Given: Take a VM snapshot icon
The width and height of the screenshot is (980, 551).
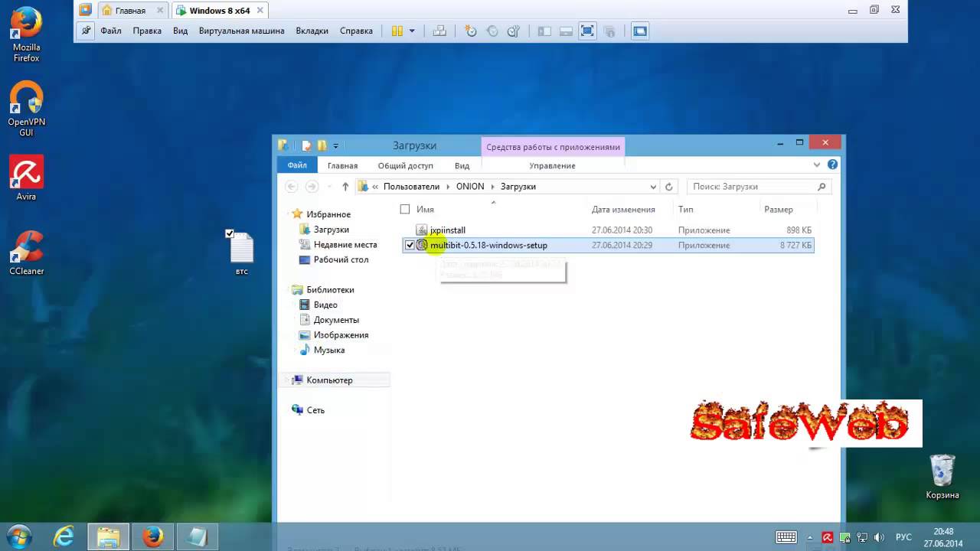Looking at the screenshot, I should pos(471,31).
